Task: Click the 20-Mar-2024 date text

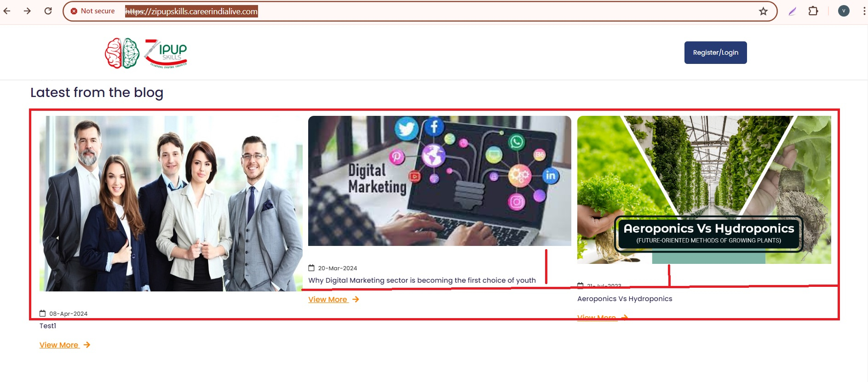Action: (x=338, y=268)
